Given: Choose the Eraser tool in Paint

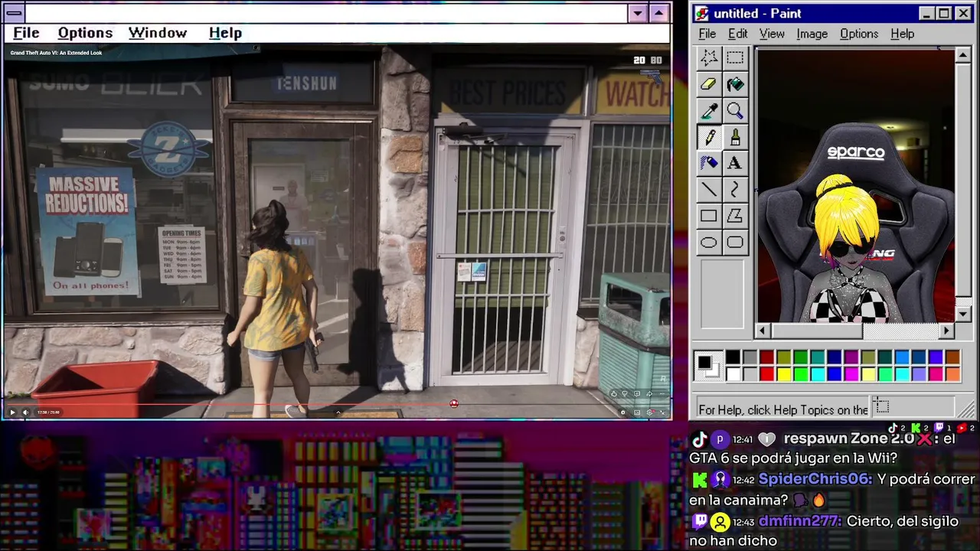Looking at the screenshot, I should 709,85.
